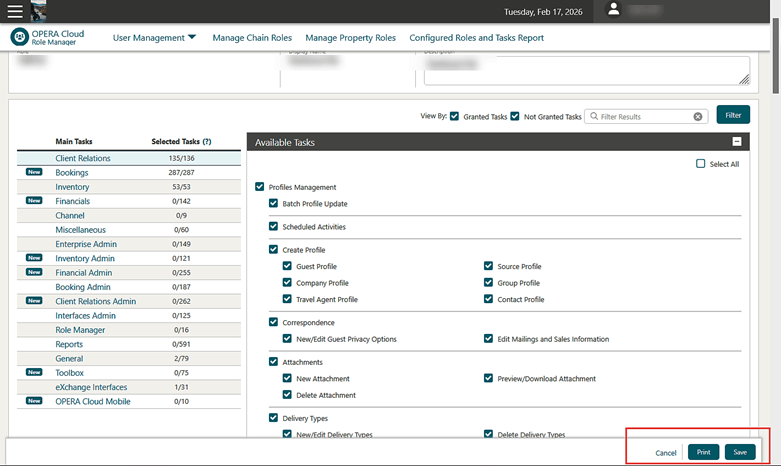Screen dimensions: 781x466
Task: Uncheck Contact Profile checkbox
Action: pos(488,299)
